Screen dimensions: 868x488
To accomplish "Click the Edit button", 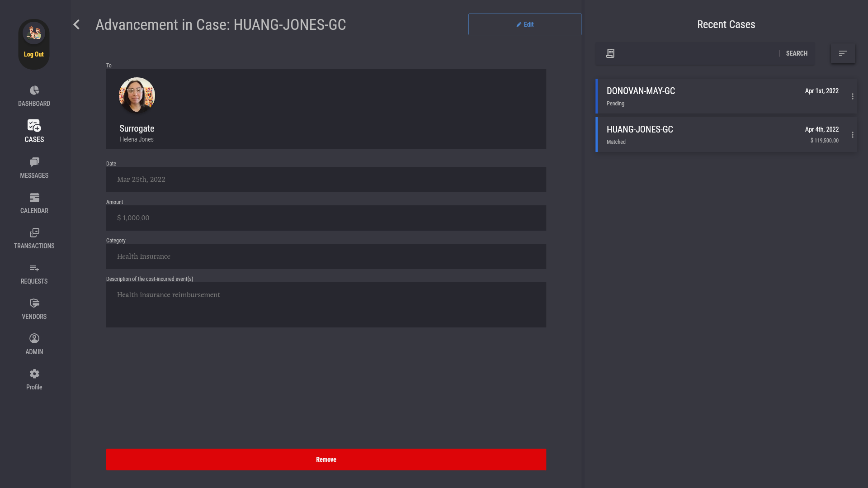I will [x=524, y=24].
